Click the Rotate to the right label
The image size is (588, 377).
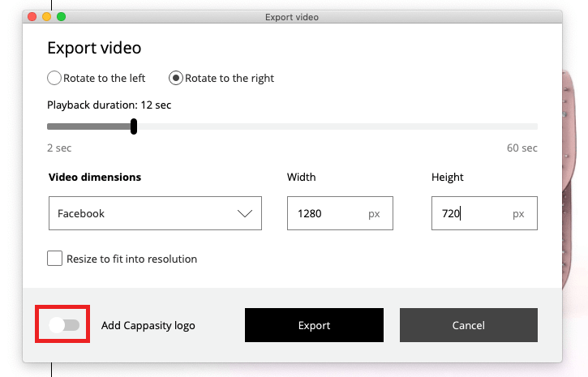click(x=230, y=79)
